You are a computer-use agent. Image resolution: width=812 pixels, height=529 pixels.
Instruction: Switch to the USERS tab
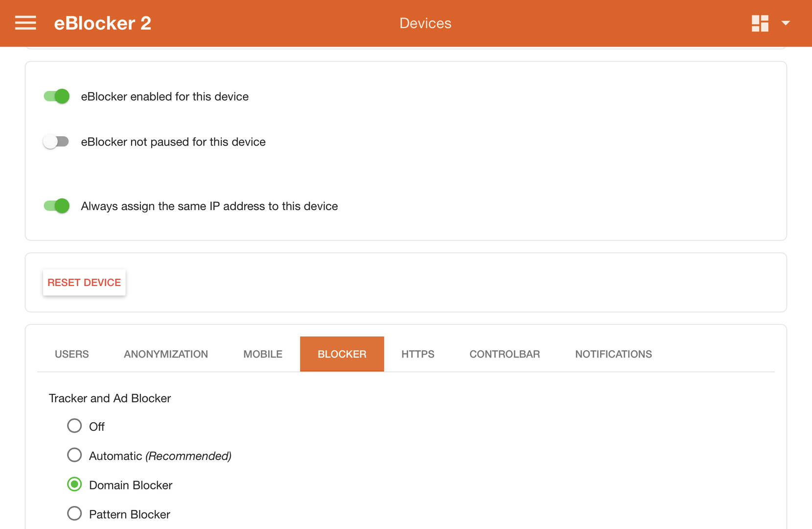[72, 354]
